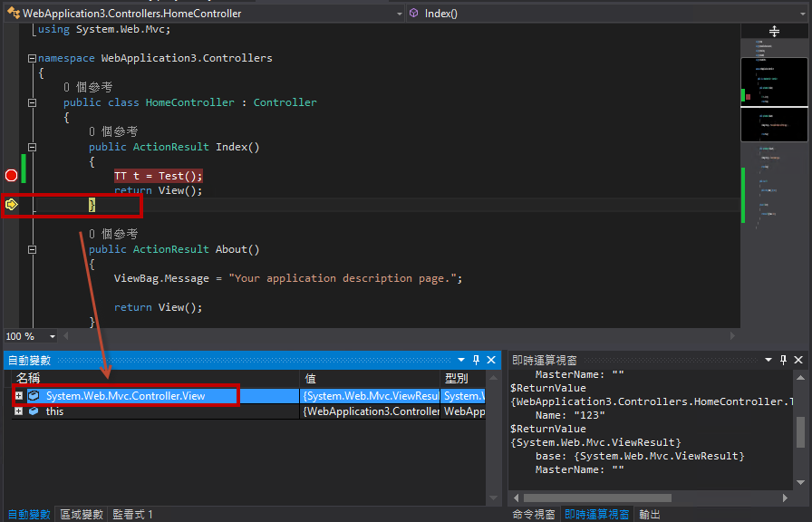
Task: Close the 自動變數 panel
Action: [491, 360]
